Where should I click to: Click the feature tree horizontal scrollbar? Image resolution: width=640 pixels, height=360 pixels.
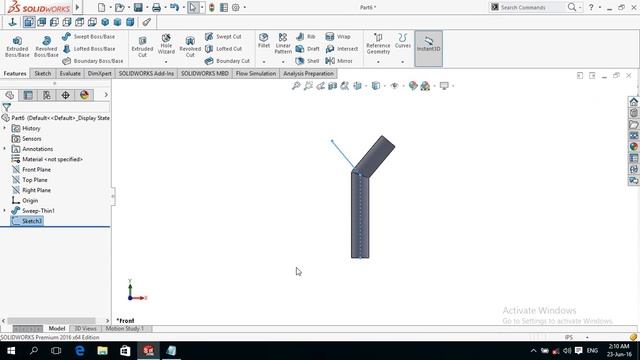pyautogui.click(x=51, y=321)
